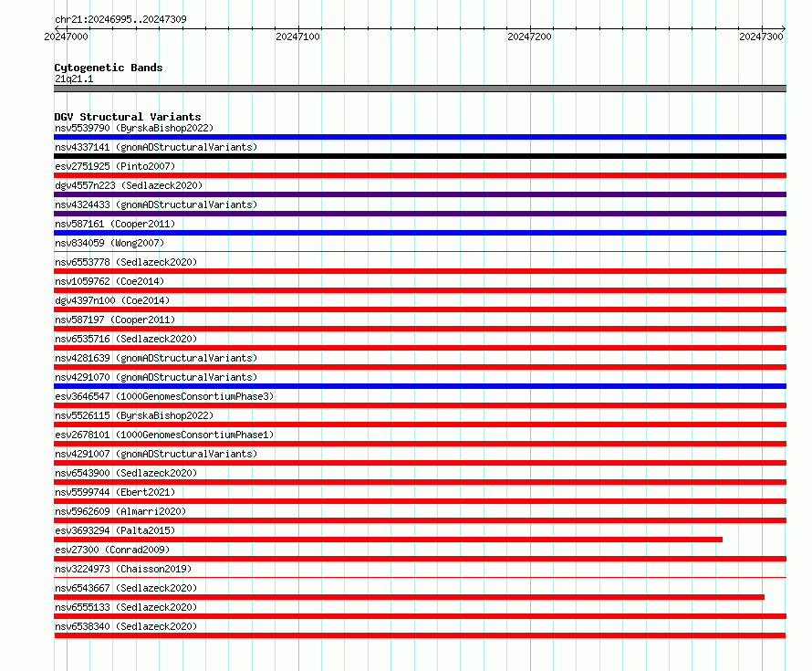The height and width of the screenshot is (671, 812).
Task: Click the DGV Structural Variants track title
Action: 128,117
